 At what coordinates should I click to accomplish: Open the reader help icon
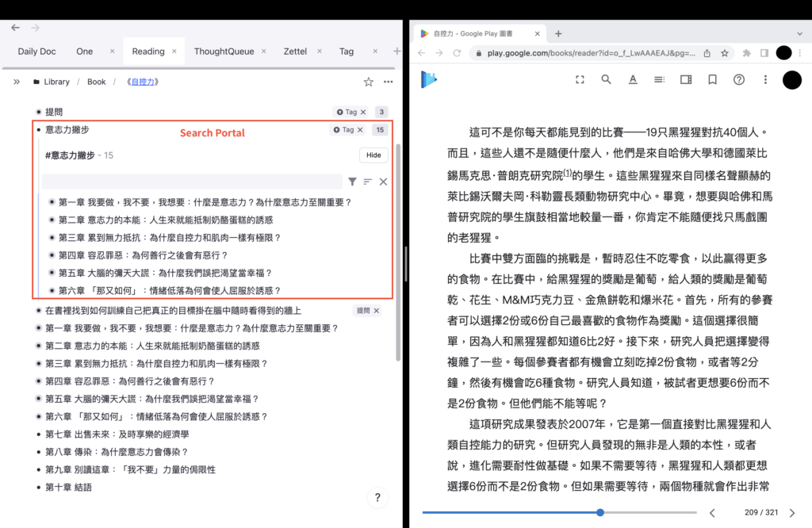pos(738,79)
